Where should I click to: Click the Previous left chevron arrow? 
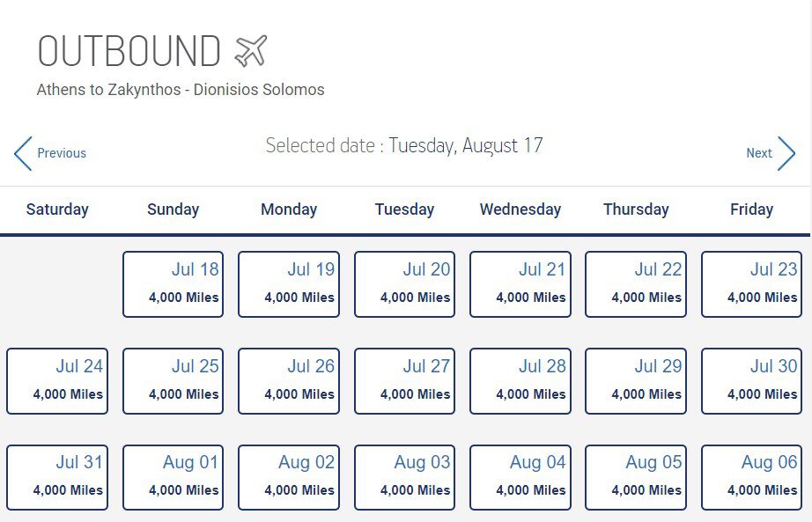23,153
